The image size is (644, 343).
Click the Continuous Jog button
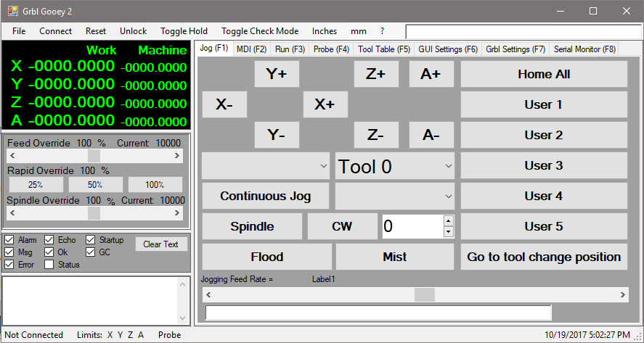(x=265, y=196)
